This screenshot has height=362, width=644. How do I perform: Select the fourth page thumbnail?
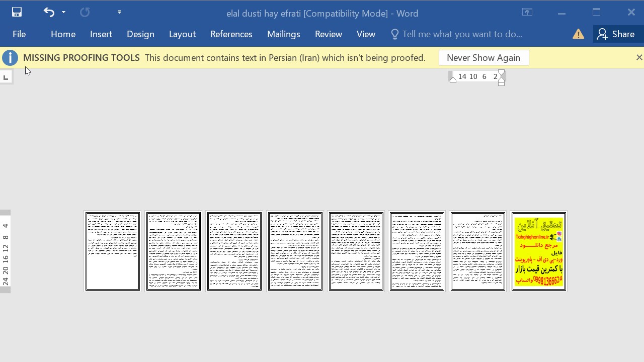click(x=295, y=251)
